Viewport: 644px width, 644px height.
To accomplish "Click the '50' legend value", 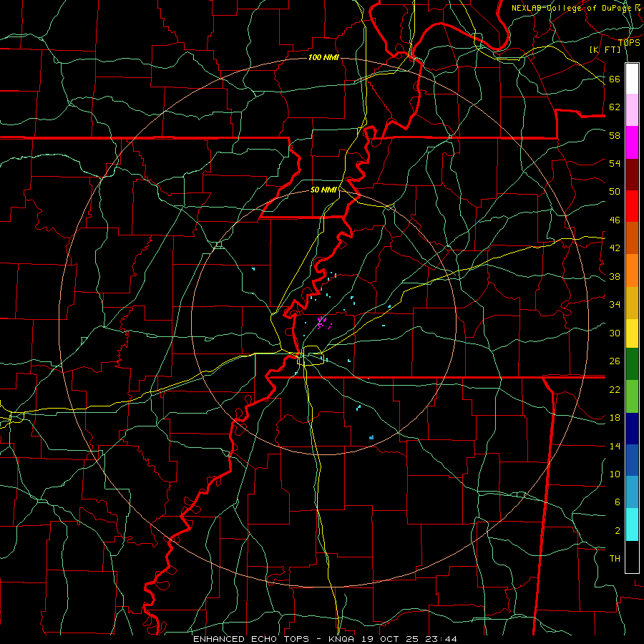I will tap(615, 191).
